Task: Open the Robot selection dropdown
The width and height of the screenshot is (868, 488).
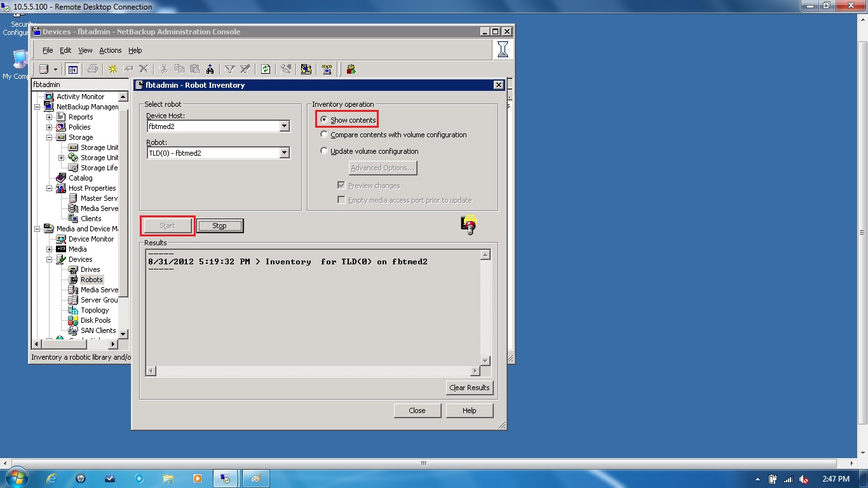Action: click(285, 152)
